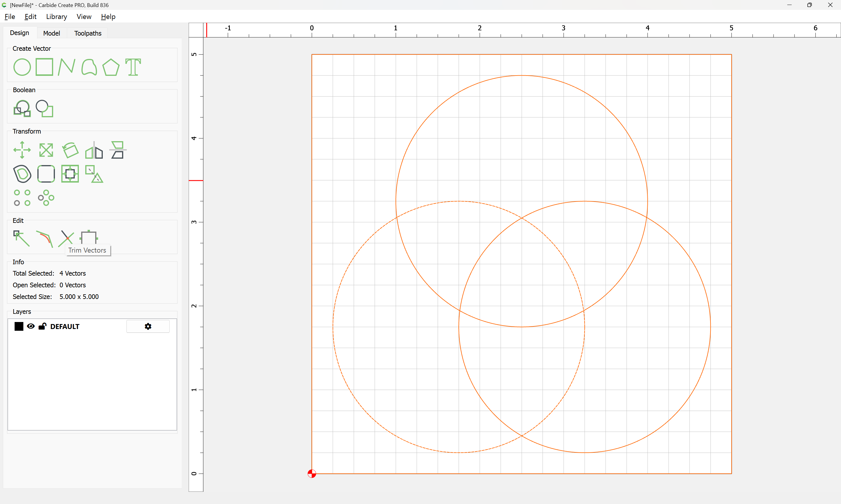Viewport: 841px width, 504px height.
Task: Choose the Polyline vector tool
Action: (x=66, y=67)
